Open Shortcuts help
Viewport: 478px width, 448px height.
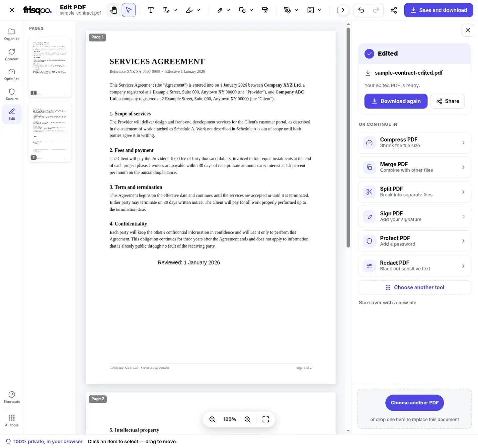coord(12,397)
